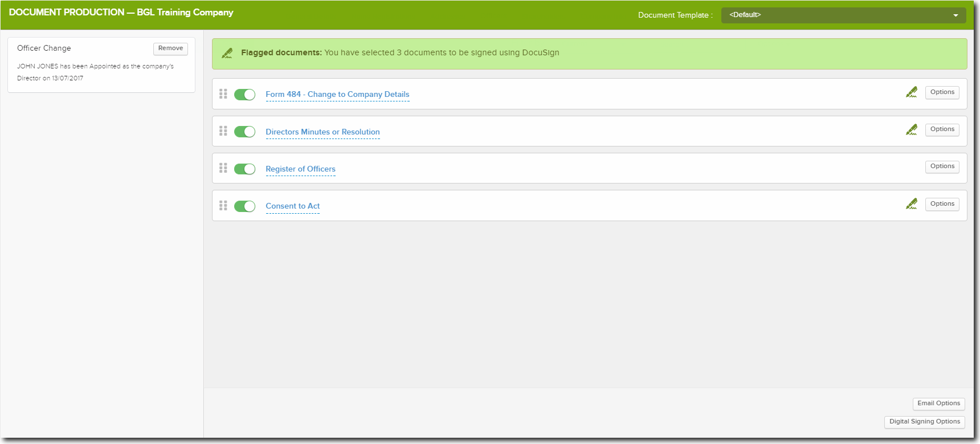
Task: Open Consent to Act link
Action: [x=292, y=206]
